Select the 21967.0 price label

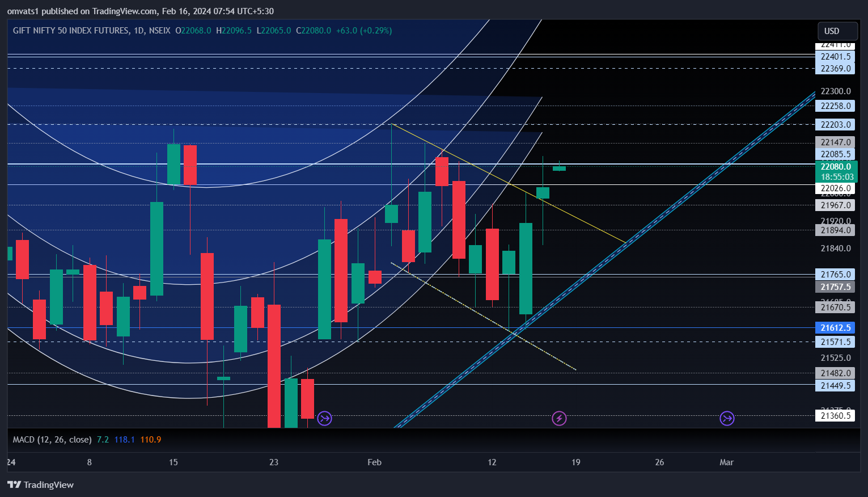(x=836, y=205)
